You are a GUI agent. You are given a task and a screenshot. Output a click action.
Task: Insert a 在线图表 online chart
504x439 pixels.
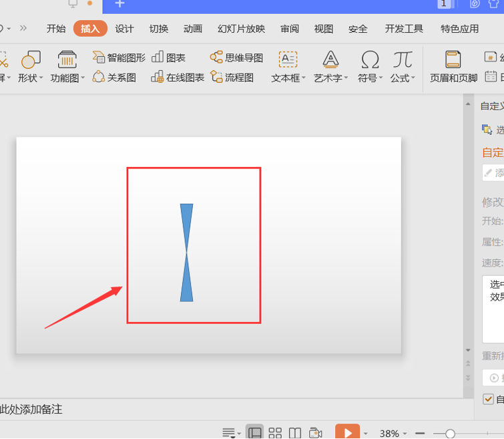coord(178,78)
